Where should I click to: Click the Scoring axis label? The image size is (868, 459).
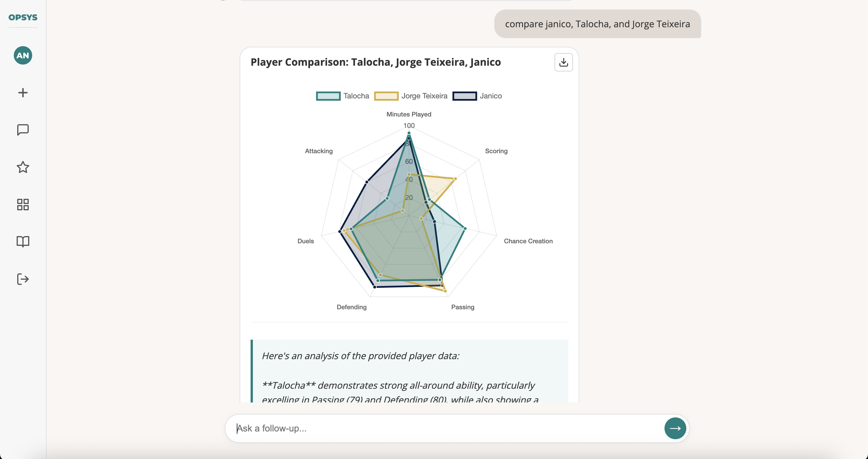[x=496, y=151]
